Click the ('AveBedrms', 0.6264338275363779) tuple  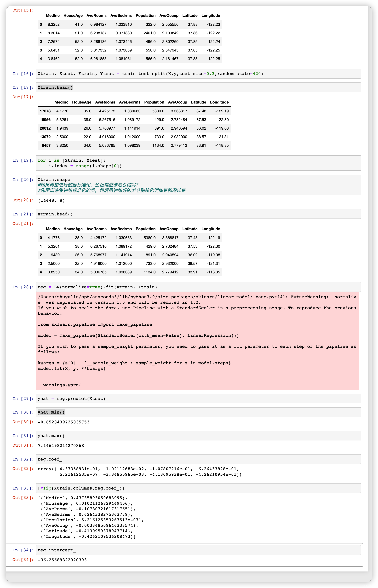tap(87, 514)
